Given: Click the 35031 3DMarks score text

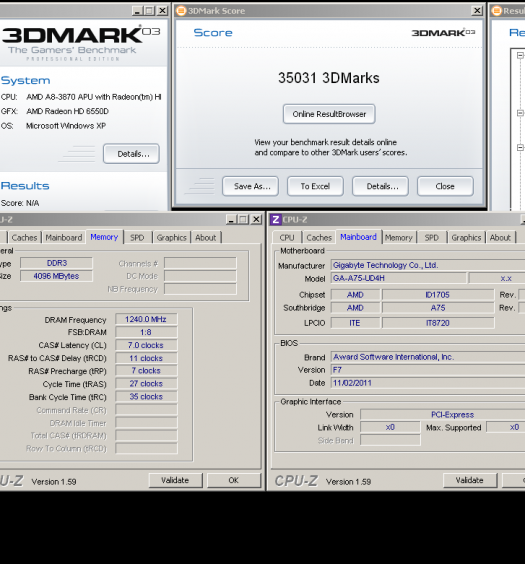Looking at the screenshot, I should [x=329, y=78].
